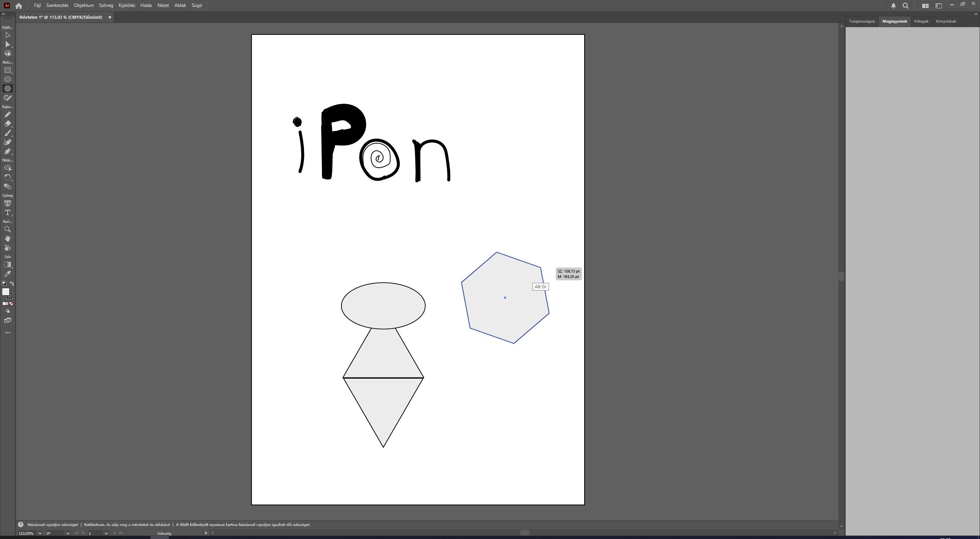The width and height of the screenshot is (980, 539).
Task: Open the Nézet menu
Action: (163, 5)
